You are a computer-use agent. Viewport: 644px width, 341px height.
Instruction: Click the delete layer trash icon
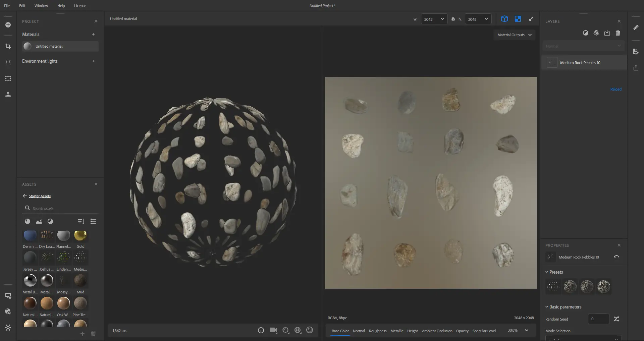click(x=618, y=33)
